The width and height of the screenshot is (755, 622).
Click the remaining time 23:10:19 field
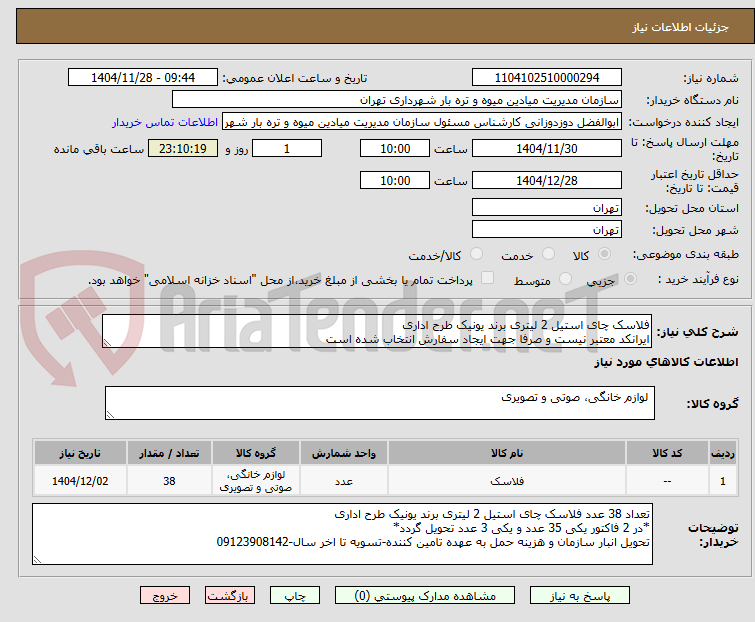182,149
